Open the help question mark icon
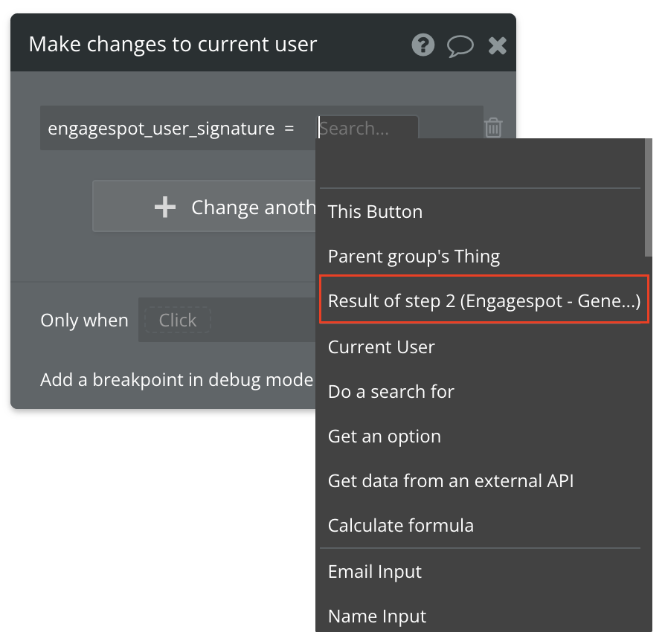This screenshot has width=665, height=644. 423,45
